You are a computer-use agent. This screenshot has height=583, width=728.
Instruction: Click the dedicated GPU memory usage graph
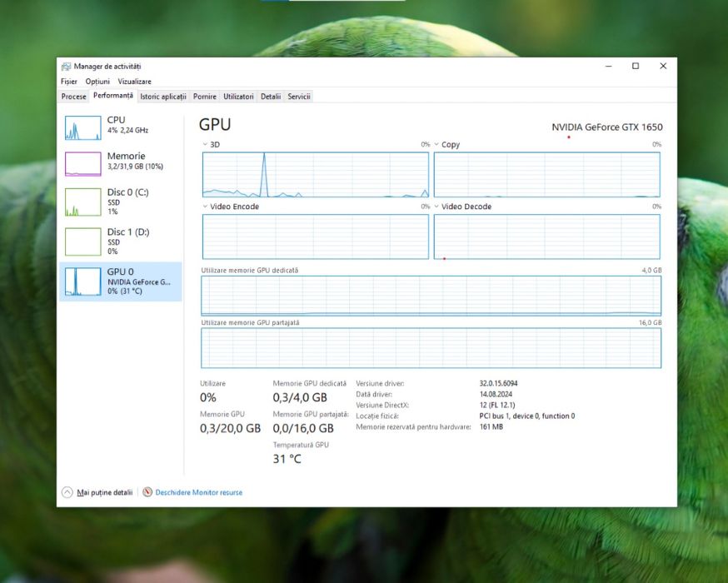[431, 296]
